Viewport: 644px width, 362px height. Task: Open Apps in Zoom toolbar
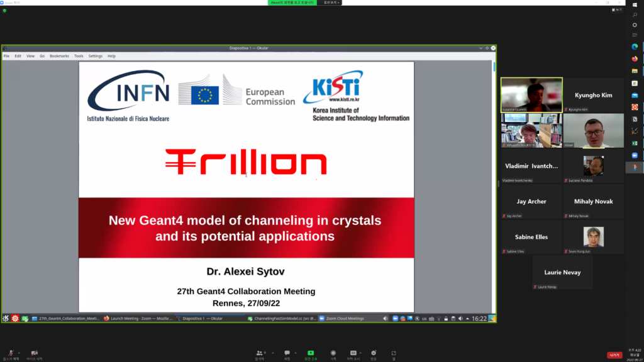pyautogui.click(x=394, y=355)
